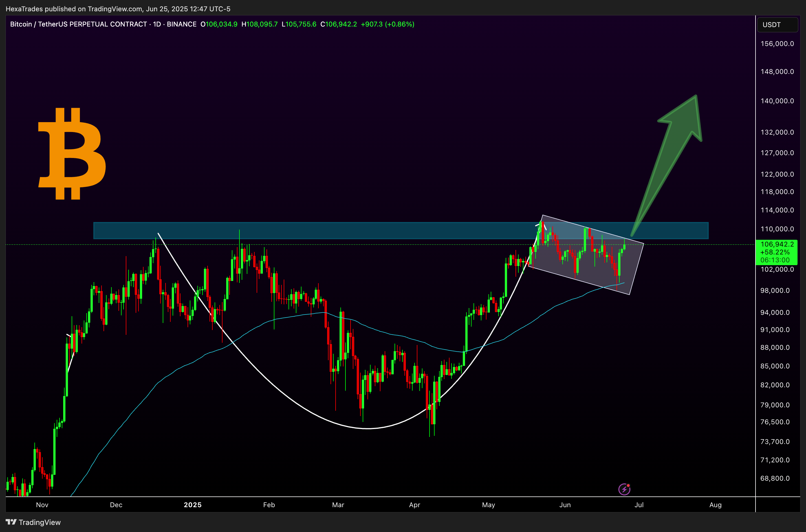
Task: Click the purple lightning bolt events icon
Action: click(x=624, y=489)
